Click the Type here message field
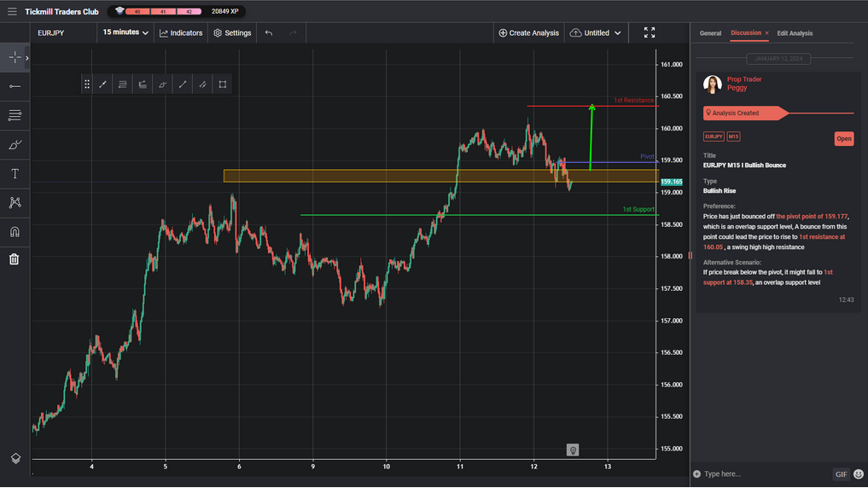Image resolution: width=868 pixels, height=488 pixels. [766, 474]
